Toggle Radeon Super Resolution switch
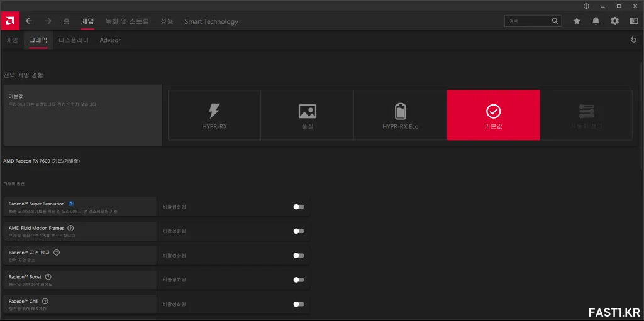This screenshot has width=644, height=321. tap(299, 207)
